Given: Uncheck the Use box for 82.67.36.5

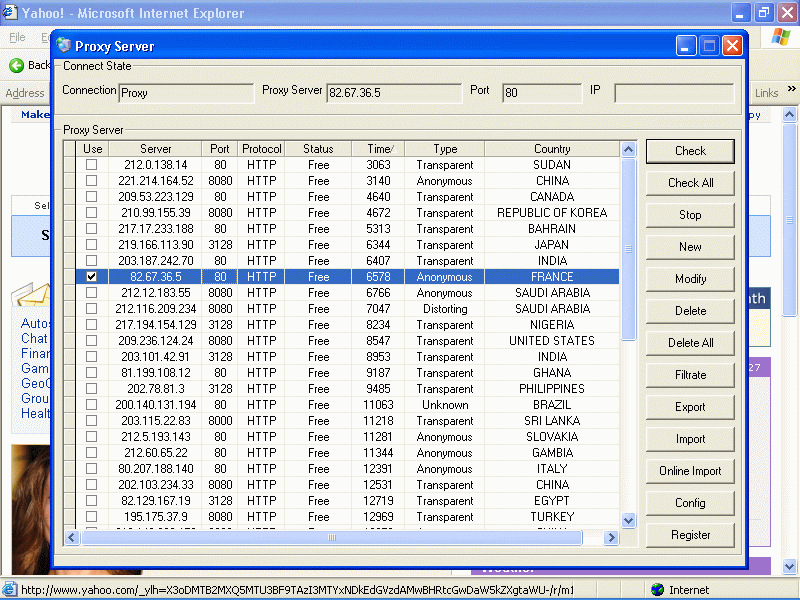Looking at the screenshot, I should coord(91,277).
